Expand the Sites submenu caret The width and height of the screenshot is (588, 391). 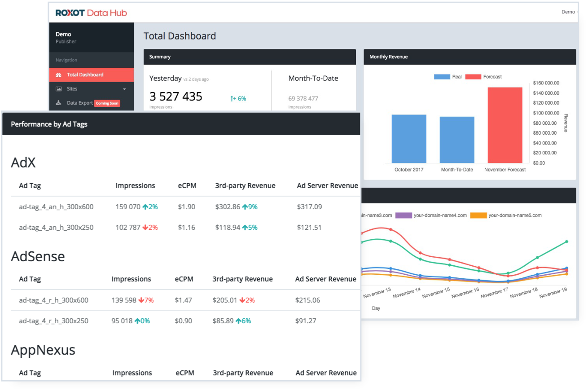[x=124, y=89]
